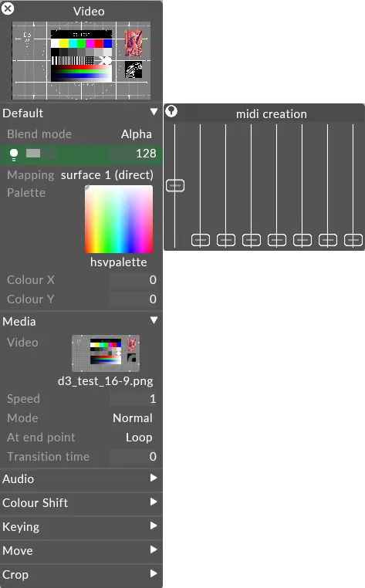Screen dimensions: 365x588
Task: Click the At end point label
Action: click(x=41, y=438)
